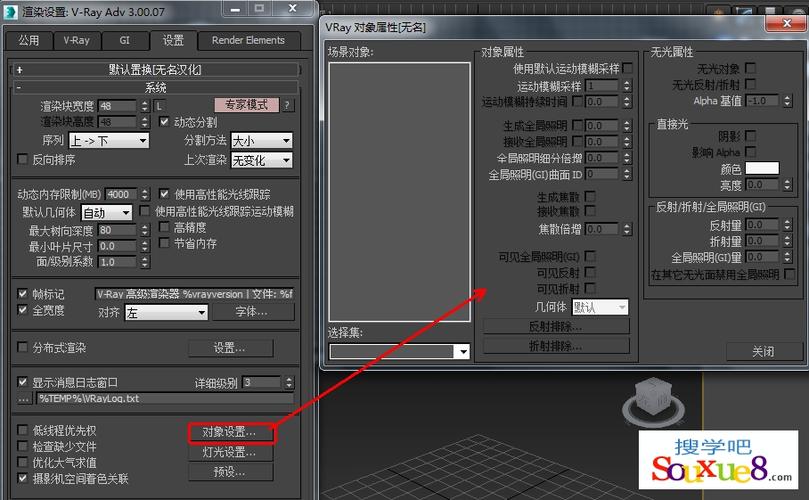This screenshot has height=500, width=809.
Task: Collapse the 系统 rollout with minus icon
Action: click(x=19, y=88)
